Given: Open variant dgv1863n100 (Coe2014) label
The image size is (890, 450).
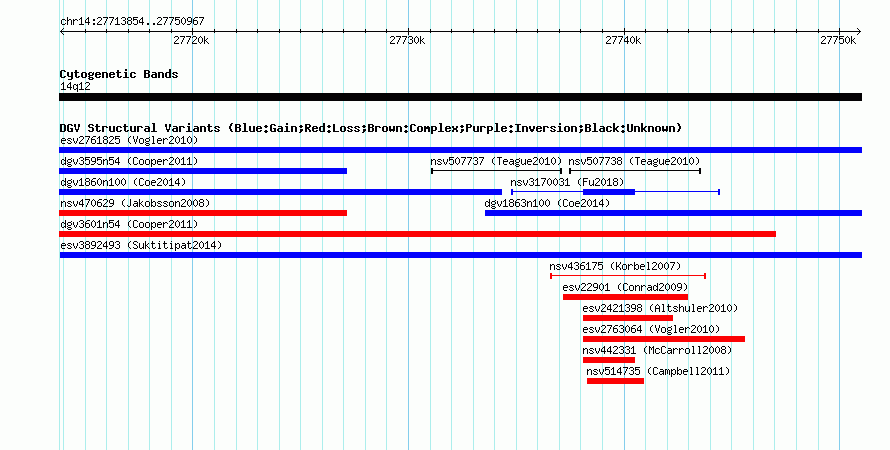Looking at the screenshot, I should click(547, 203).
